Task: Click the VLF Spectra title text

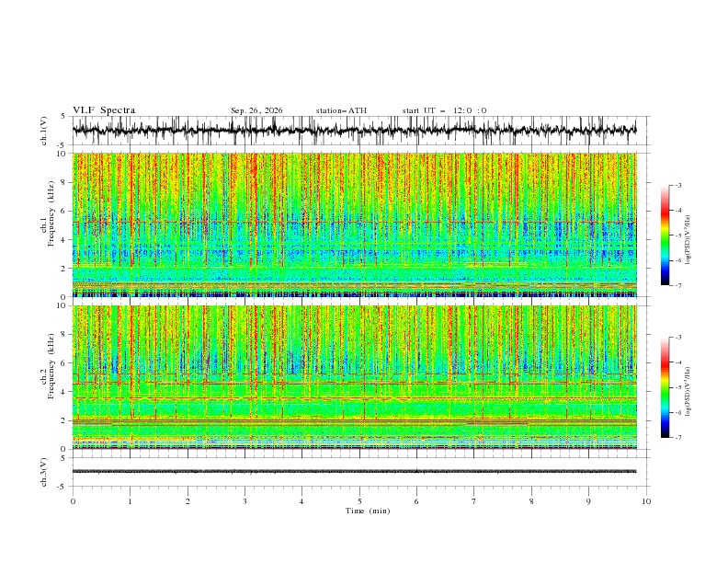Action: click(x=104, y=110)
